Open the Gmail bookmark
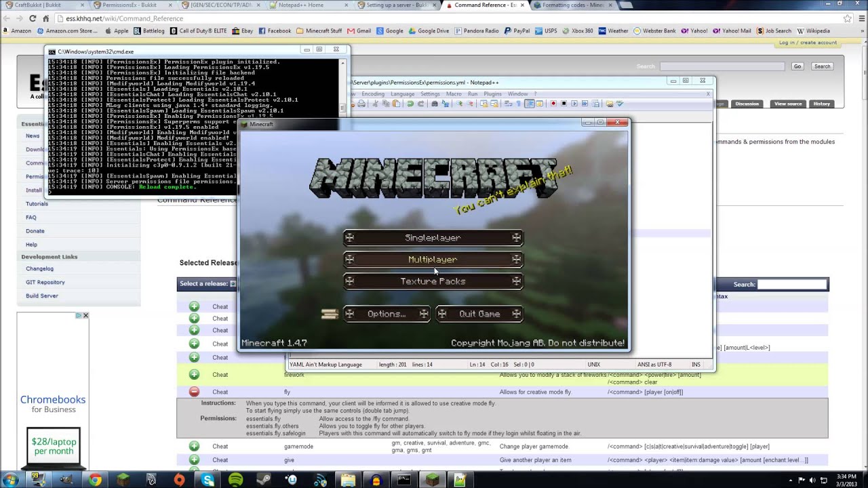The height and width of the screenshot is (488, 868). click(359, 30)
